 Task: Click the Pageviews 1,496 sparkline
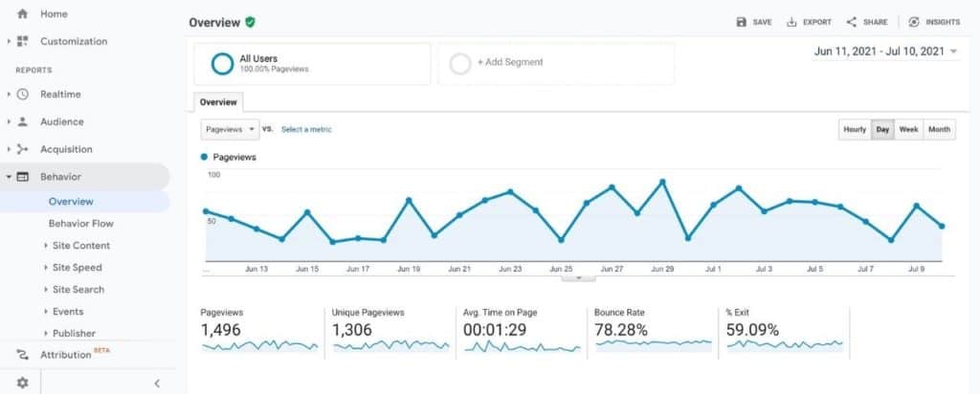coord(260,346)
